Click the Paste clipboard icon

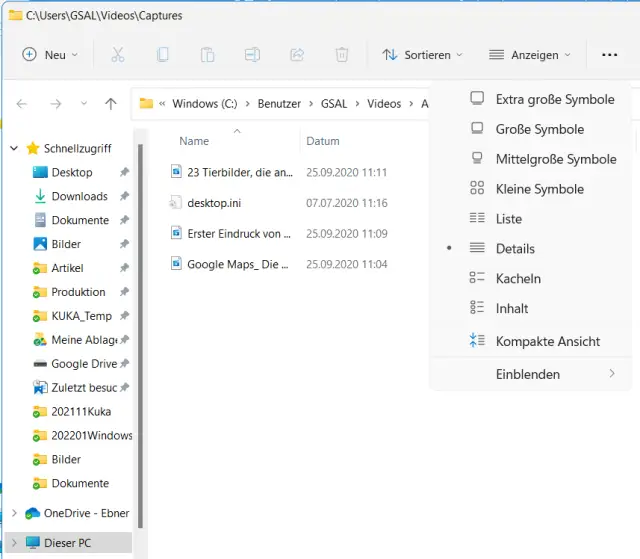(x=207, y=55)
